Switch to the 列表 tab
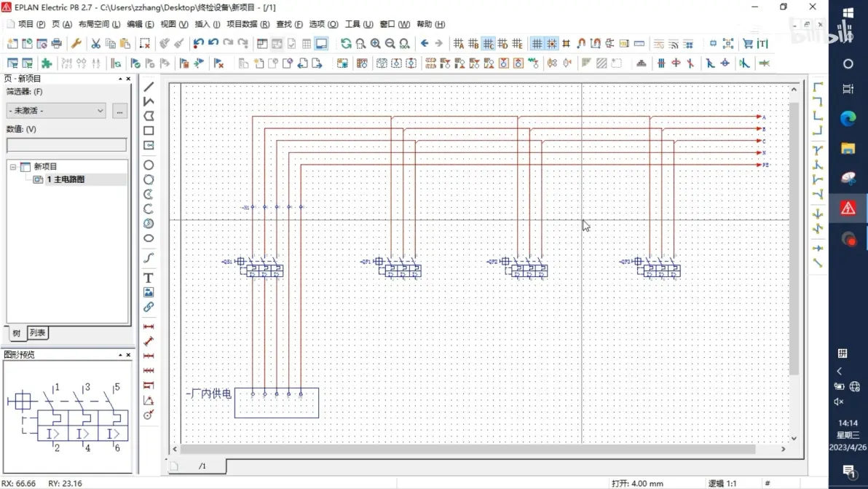The height and width of the screenshot is (489, 868). [38, 332]
